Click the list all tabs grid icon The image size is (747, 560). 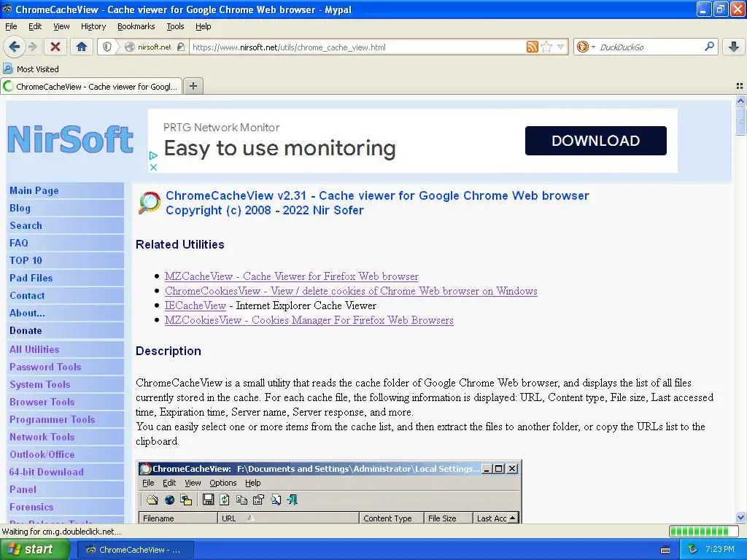coord(740,86)
